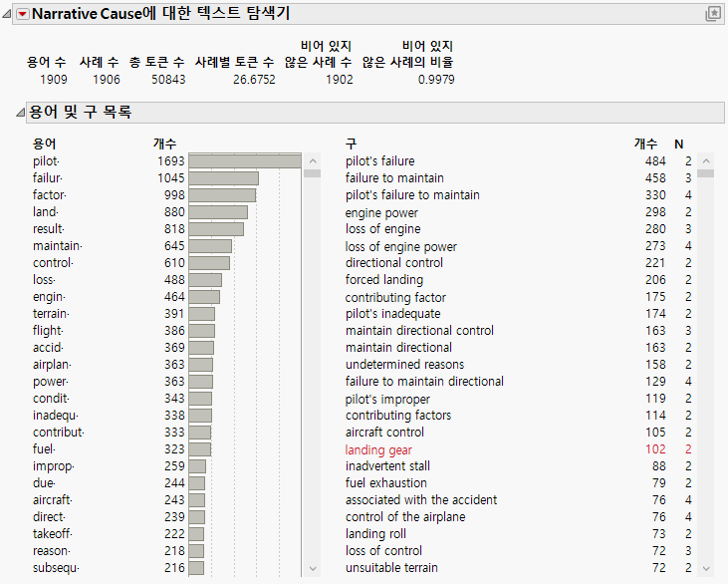This screenshot has width=728, height=584.
Task: Select the term 'land·'
Action: 46,212
